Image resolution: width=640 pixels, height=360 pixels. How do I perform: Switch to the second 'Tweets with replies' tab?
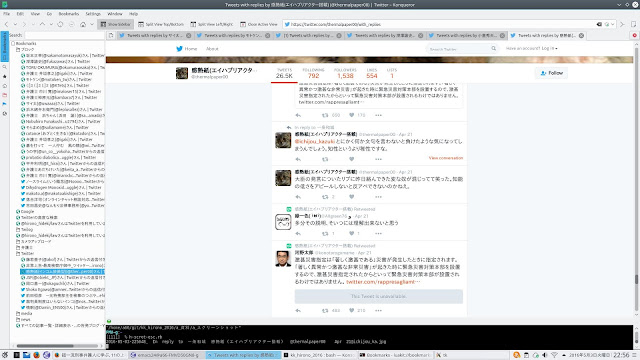(233, 36)
